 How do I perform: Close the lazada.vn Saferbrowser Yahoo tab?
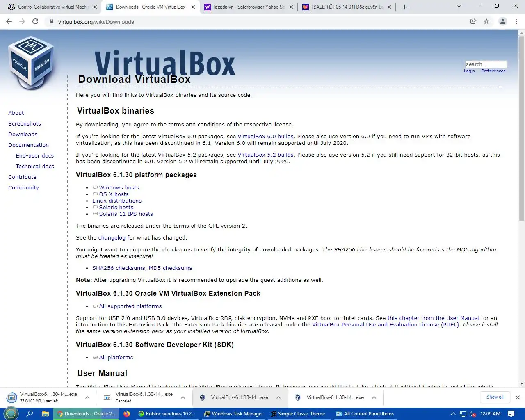[x=291, y=7]
